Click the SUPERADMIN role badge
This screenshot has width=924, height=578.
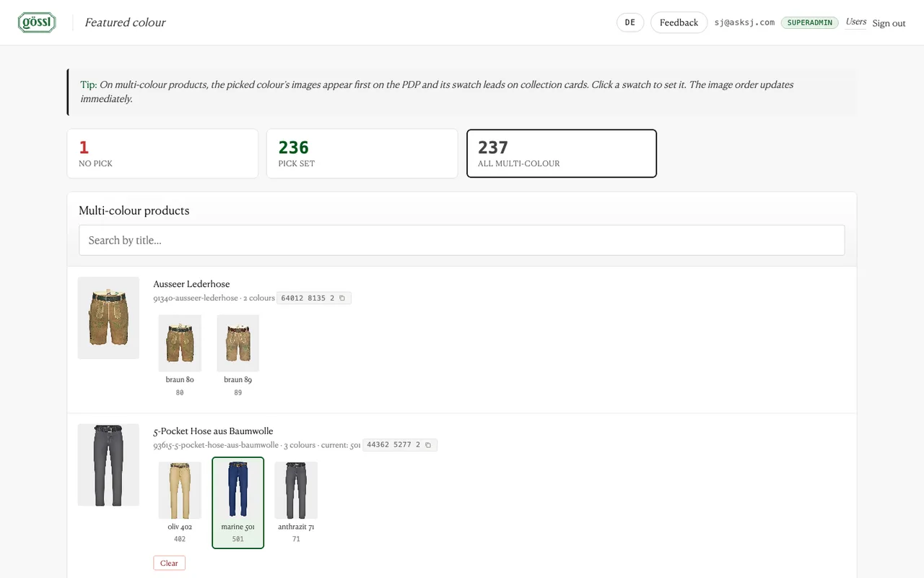(810, 22)
